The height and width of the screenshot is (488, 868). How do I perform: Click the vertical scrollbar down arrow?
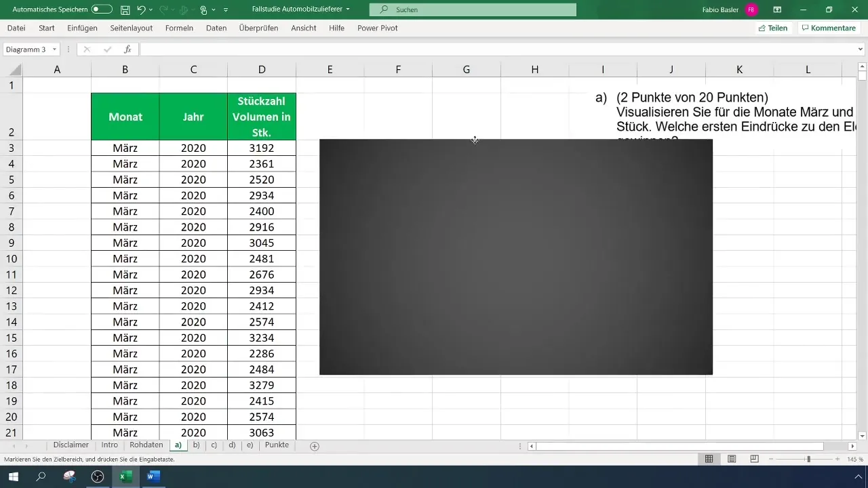point(863,436)
